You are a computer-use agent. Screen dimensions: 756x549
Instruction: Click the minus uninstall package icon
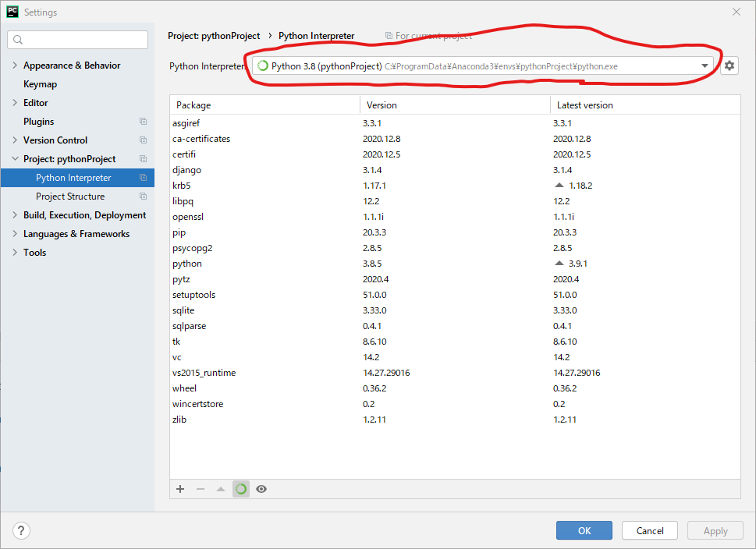201,489
